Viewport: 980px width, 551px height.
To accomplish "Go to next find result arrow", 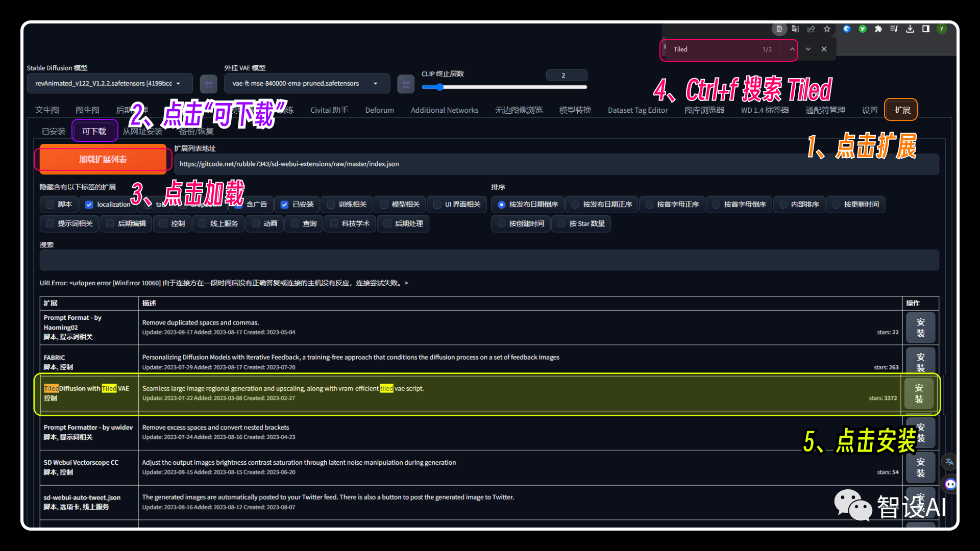I will tap(808, 49).
